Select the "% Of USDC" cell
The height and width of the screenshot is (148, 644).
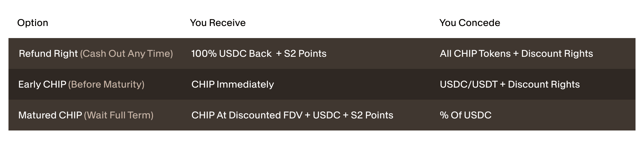coord(465,115)
